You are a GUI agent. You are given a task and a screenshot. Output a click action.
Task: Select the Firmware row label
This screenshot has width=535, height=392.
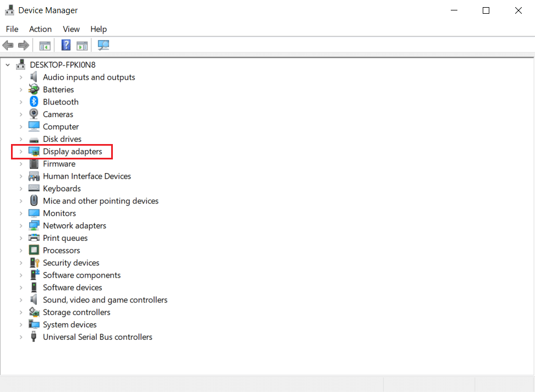pos(59,164)
